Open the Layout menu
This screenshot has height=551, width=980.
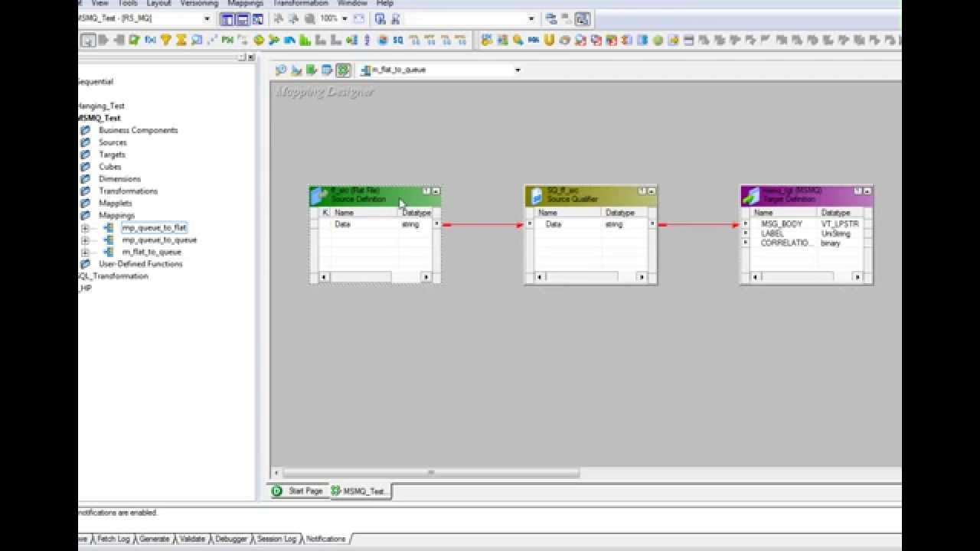[x=158, y=3]
